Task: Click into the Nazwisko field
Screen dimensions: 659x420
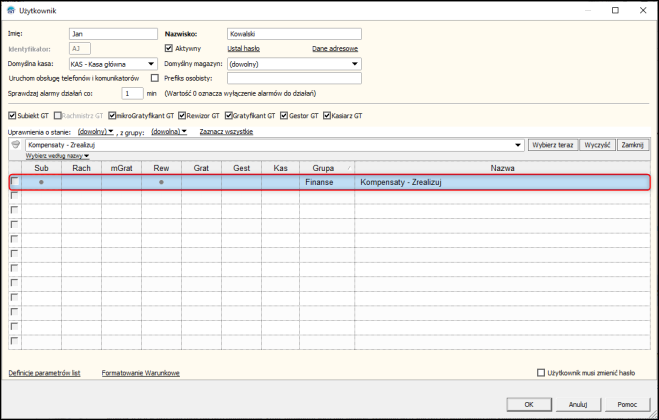Action: pyautogui.click(x=294, y=34)
